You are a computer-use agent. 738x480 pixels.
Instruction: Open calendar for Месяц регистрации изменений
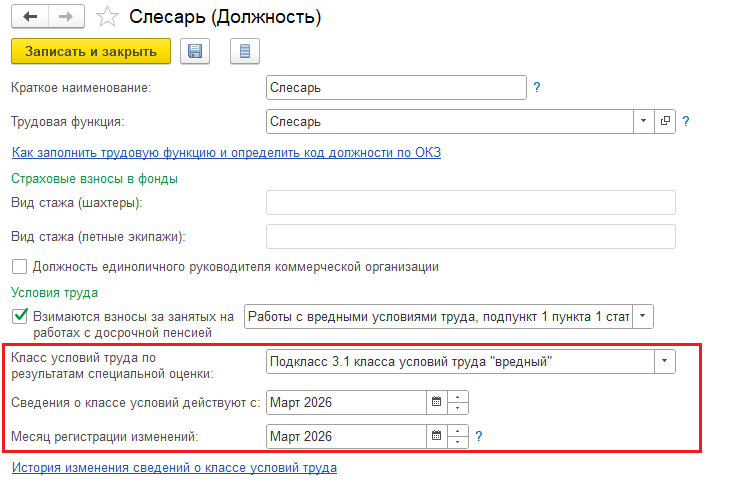[435, 437]
